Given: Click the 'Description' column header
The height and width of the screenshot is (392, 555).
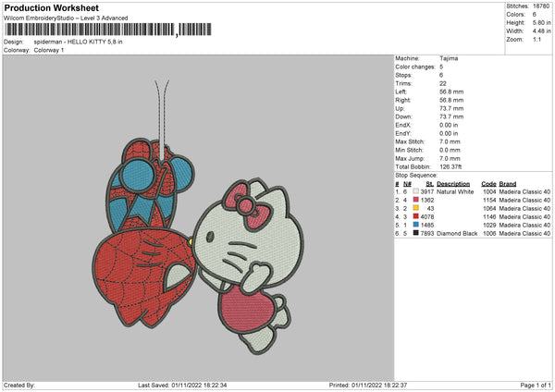Looking at the screenshot, I should click(x=453, y=184).
